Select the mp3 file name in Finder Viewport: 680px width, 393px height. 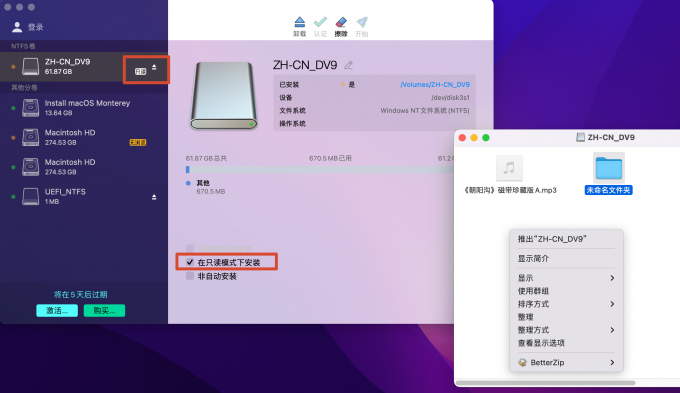click(509, 190)
